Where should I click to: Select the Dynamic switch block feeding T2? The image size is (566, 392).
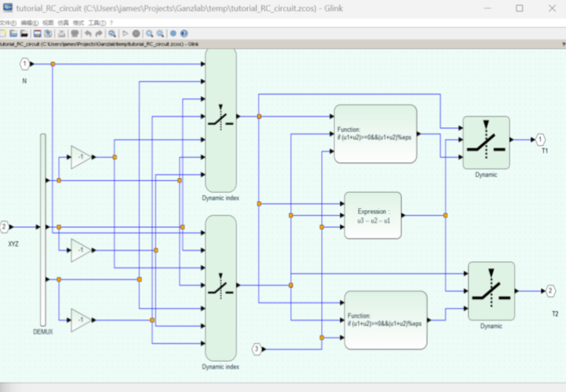click(491, 291)
